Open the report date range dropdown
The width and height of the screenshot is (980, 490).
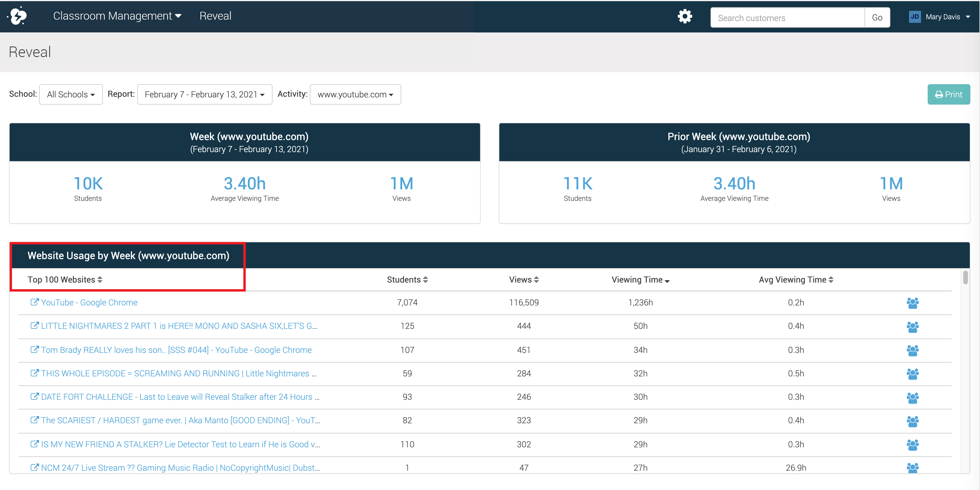click(204, 94)
